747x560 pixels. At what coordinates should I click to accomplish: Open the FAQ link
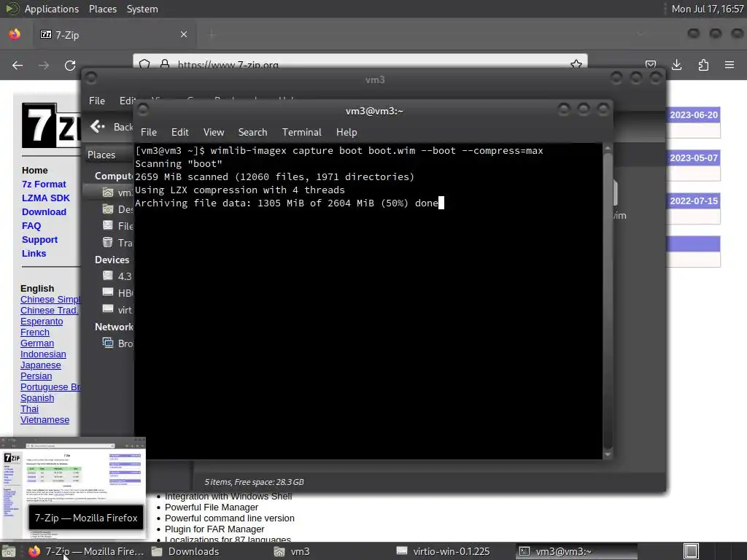click(31, 226)
